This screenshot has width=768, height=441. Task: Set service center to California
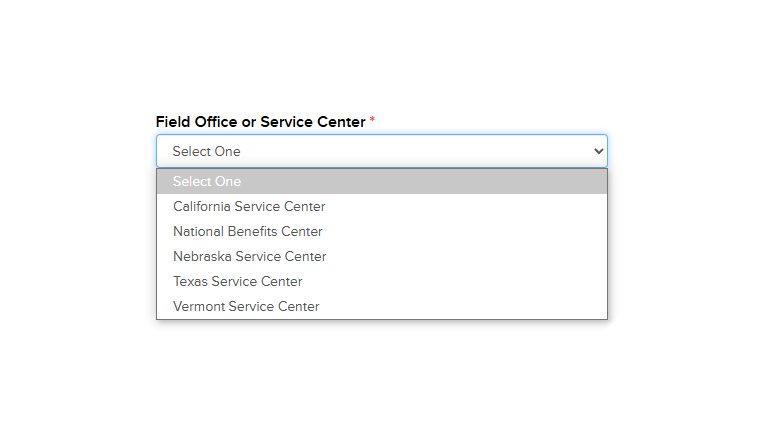point(382,206)
